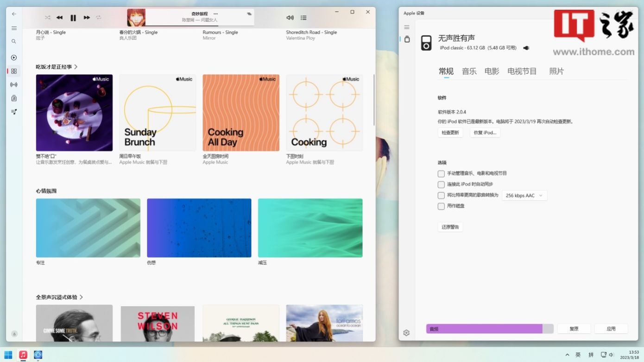Open Sunday Brunch playlist cover
The width and height of the screenshot is (644, 362).
coord(158,113)
